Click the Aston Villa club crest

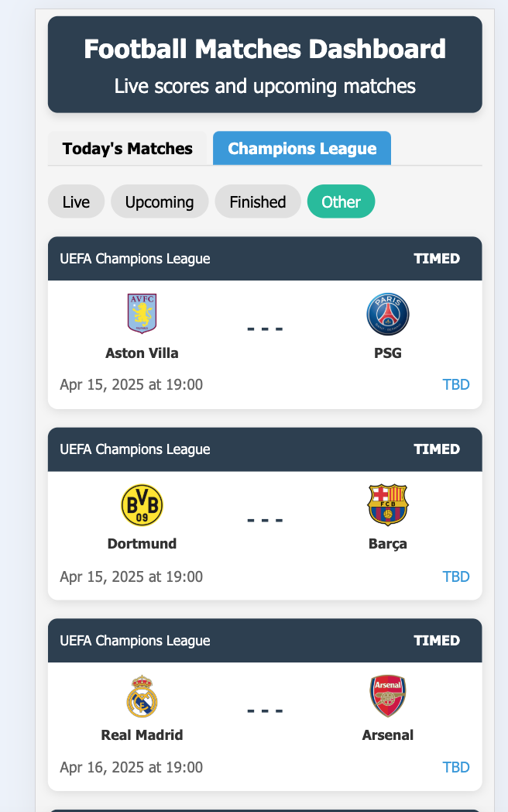click(x=142, y=314)
